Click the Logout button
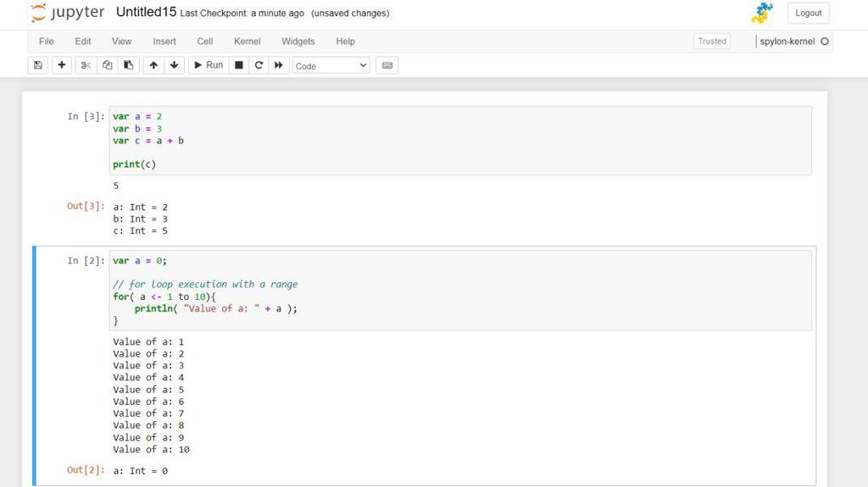Image resolution: width=868 pixels, height=487 pixels. tap(808, 14)
